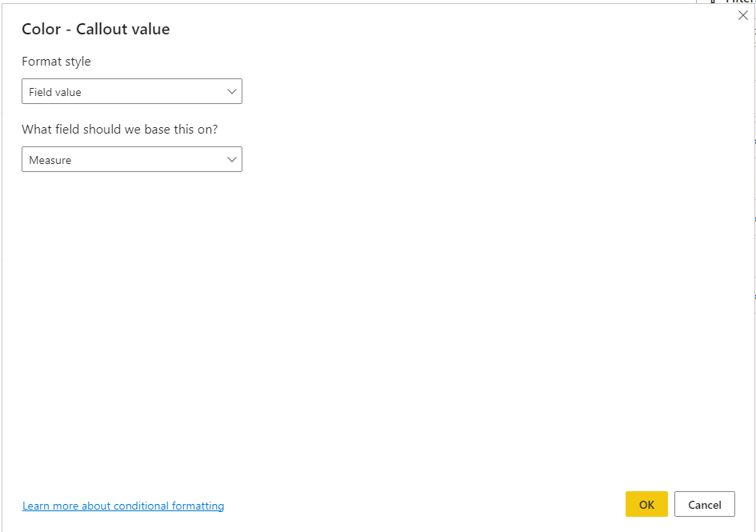Image resolution: width=756 pixels, height=532 pixels.
Task: Dismiss the dialog using the X icon
Action: (742, 14)
